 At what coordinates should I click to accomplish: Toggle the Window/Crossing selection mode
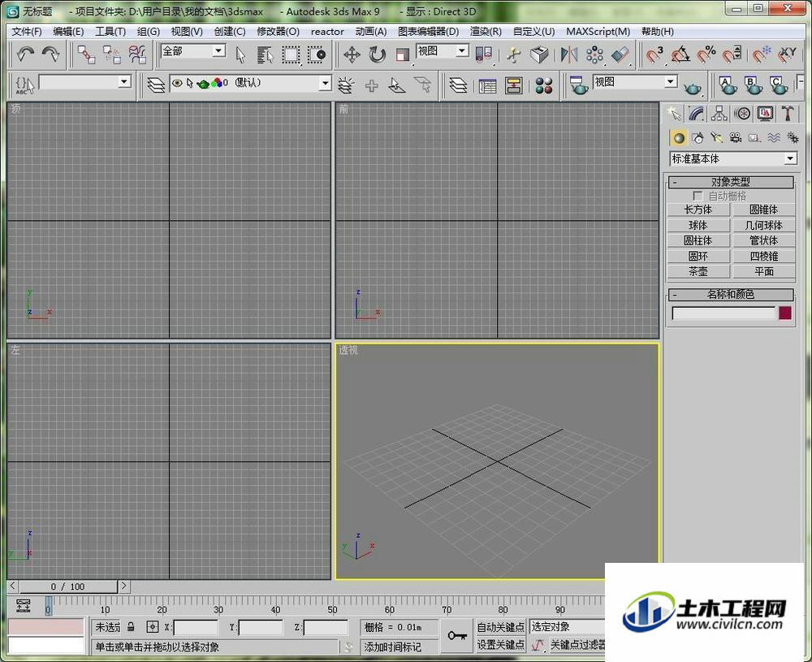317,55
